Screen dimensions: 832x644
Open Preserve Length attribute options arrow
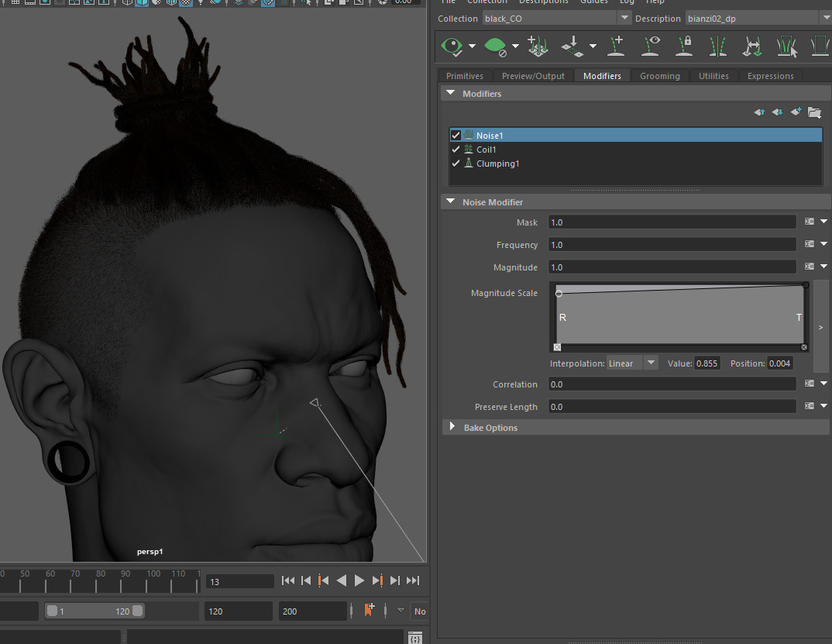click(823, 405)
